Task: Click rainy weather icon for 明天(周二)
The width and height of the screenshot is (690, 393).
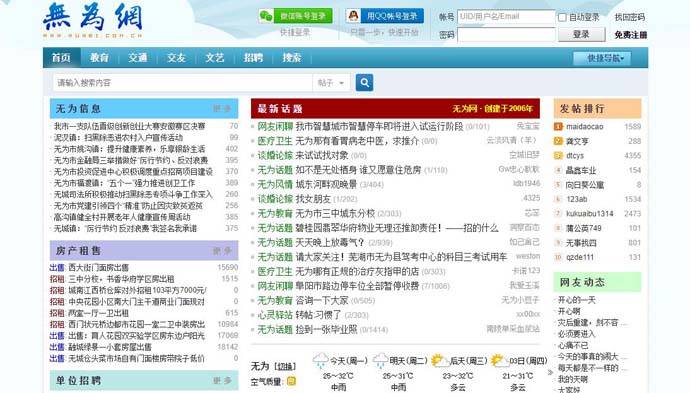Action: point(380,361)
